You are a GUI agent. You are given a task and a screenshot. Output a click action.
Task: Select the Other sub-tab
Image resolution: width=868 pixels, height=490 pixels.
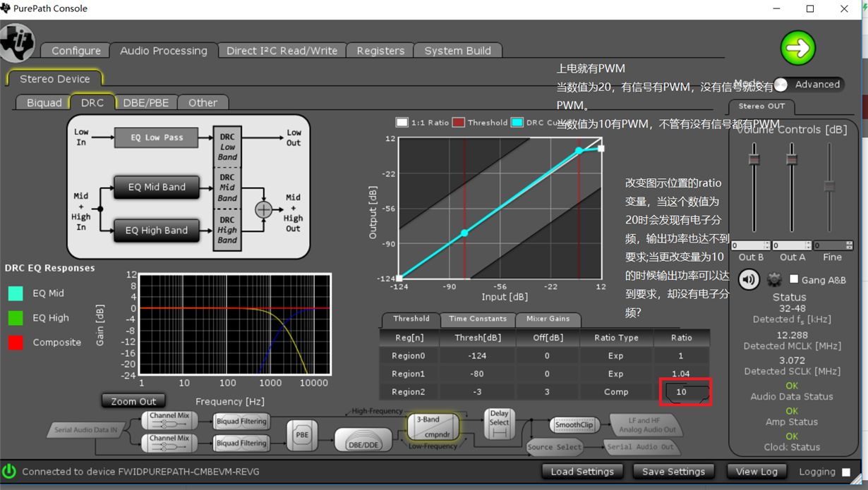[x=203, y=103]
